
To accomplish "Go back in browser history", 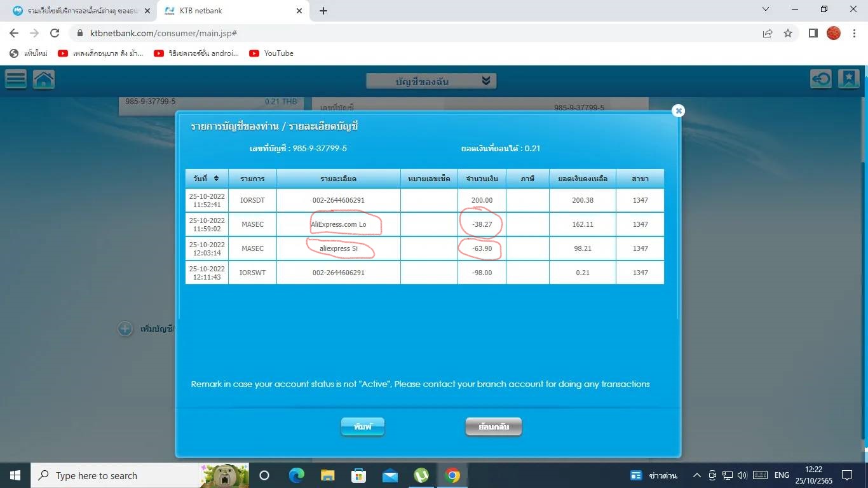I will coord(14,33).
